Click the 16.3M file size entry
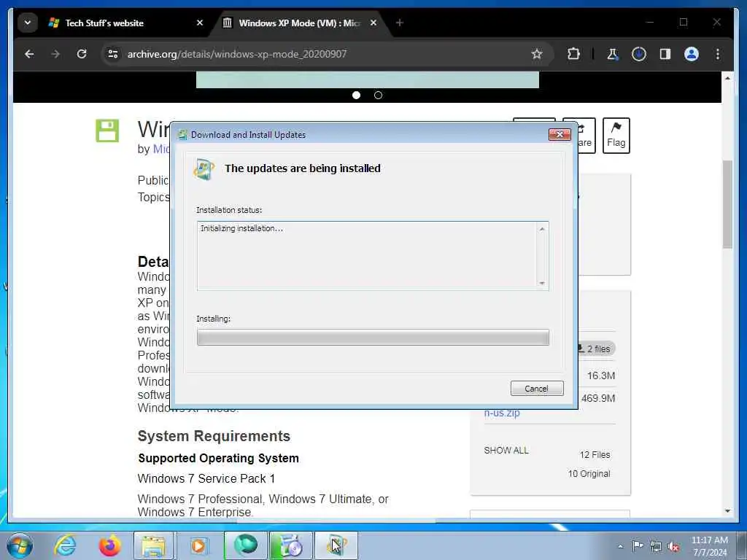The height and width of the screenshot is (560, 747). [x=601, y=376]
